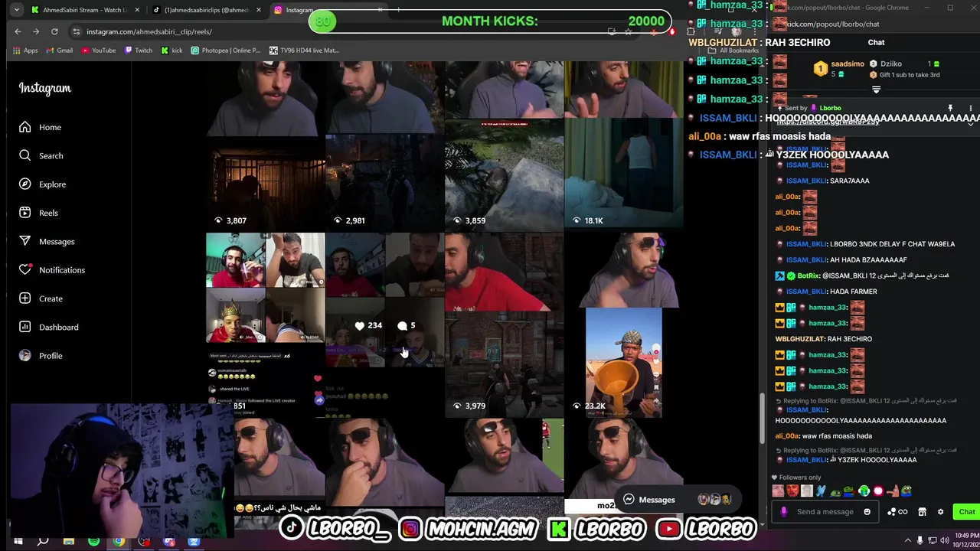The height and width of the screenshot is (551, 980).
Task: Click the Instagram logo wordmark
Action: point(45,89)
